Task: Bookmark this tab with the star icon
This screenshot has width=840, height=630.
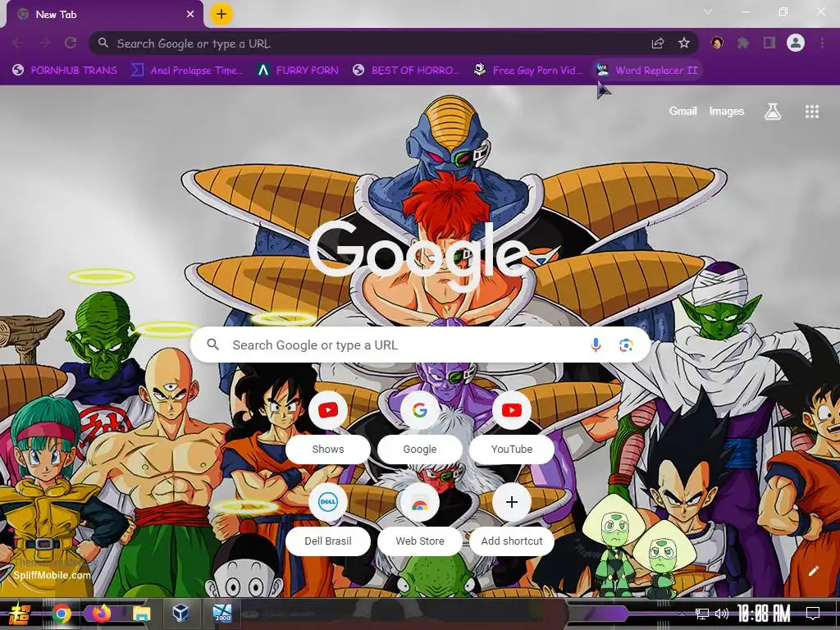Action: pyautogui.click(x=684, y=43)
